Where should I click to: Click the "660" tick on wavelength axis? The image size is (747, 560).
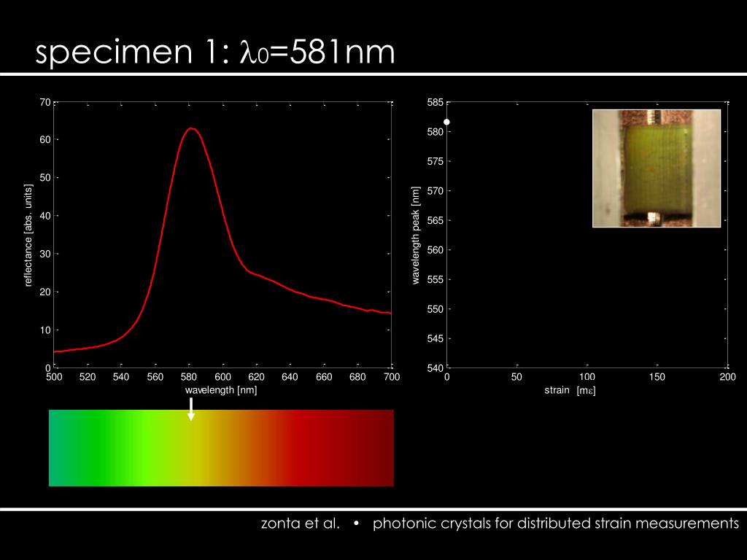click(324, 377)
